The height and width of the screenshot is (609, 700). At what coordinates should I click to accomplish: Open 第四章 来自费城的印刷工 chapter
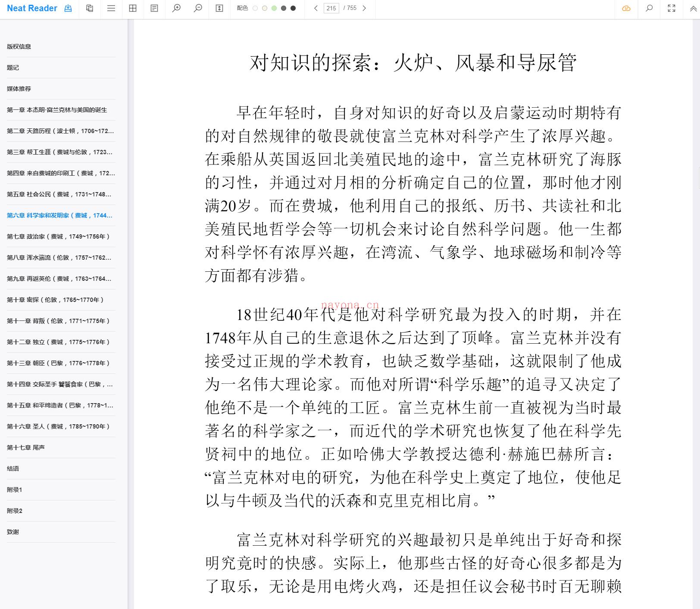tap(61, 173)
